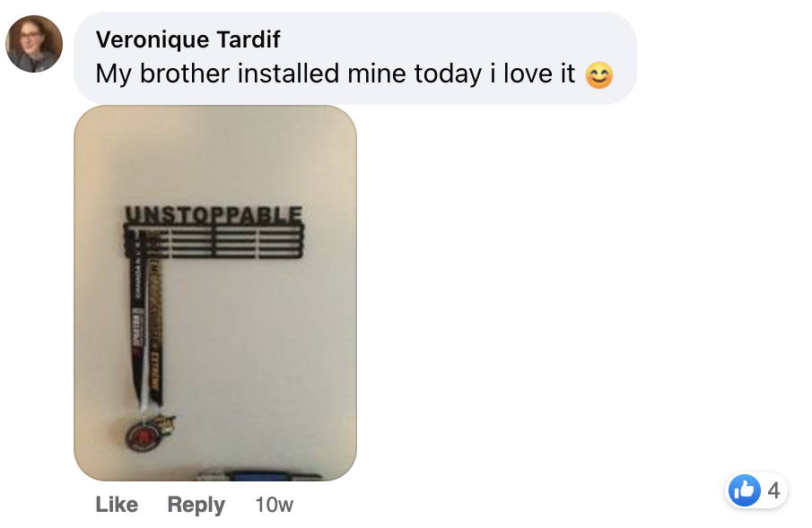This screenshot has height=528, width=812.
Task: Like Veronique Tardif's comment
Action: [117, 504]
